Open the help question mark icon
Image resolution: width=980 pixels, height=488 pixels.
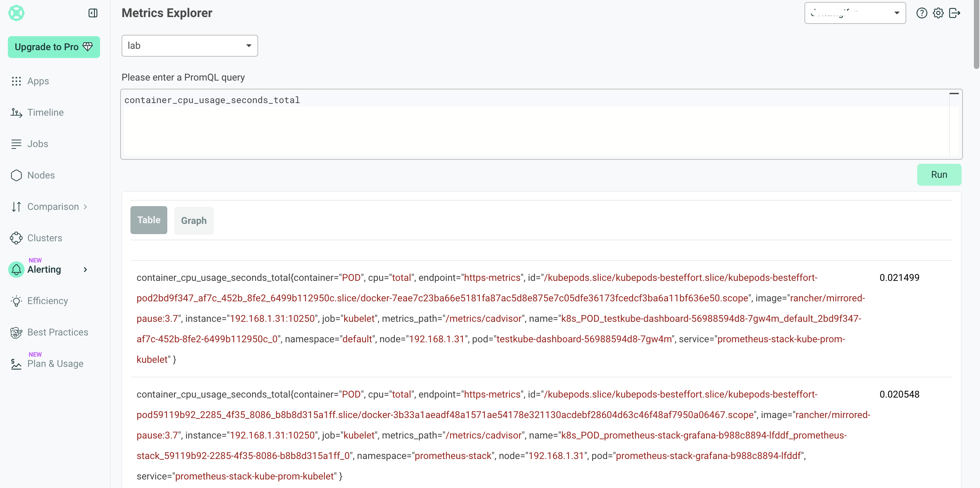click(921, 13)
